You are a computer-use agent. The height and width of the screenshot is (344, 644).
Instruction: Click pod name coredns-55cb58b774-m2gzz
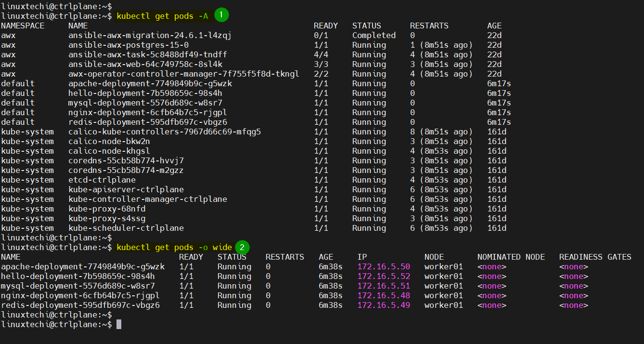coord(126,171)
